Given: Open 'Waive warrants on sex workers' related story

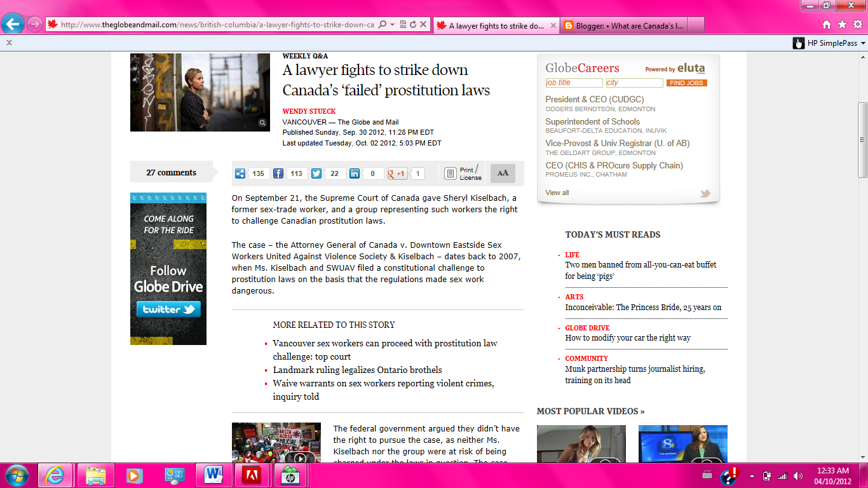Looking at the screenshot, I should pyautogui.click(x=384, y=390).
